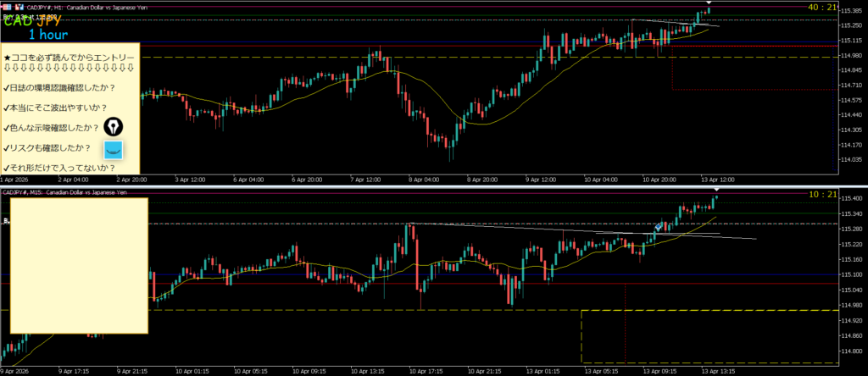
Task: Click the 'CAD JPY' symbol label
Action: (32, 20)
